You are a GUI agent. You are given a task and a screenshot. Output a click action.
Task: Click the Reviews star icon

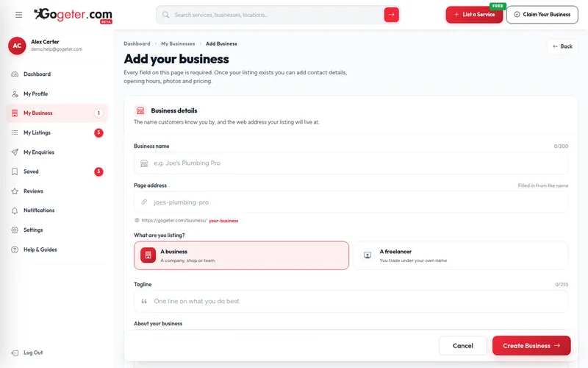[15, 191]
